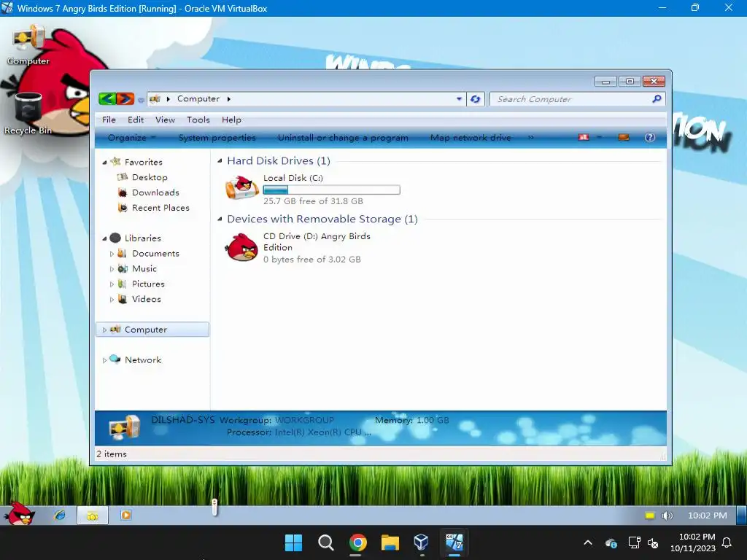Click the running VM icon on host taskbar
The image size is (747, 560).
pos(454,542)
